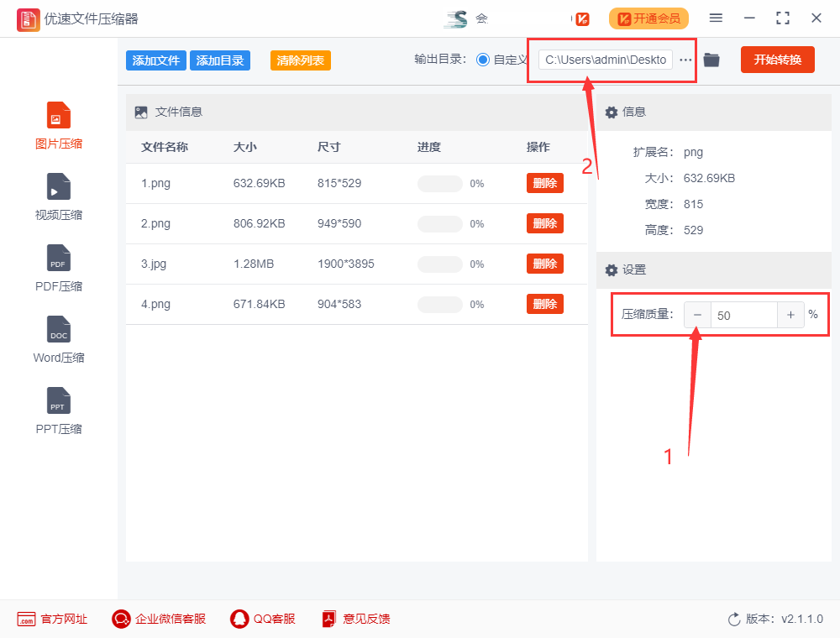The image size is (840, 638).
Task: Click the 806.92KB size cell
Action: point(260,223)
